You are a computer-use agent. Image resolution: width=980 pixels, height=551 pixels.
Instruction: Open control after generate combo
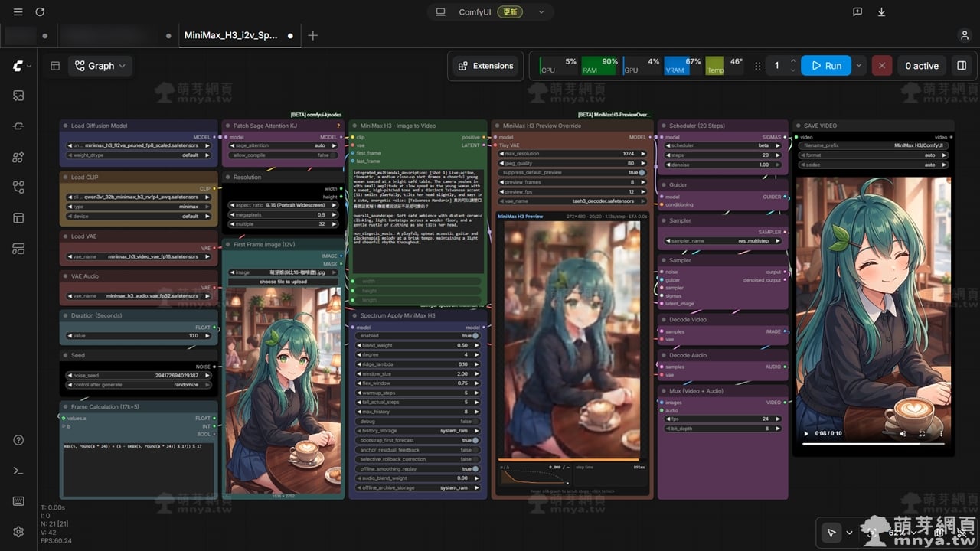click(139, 385)
